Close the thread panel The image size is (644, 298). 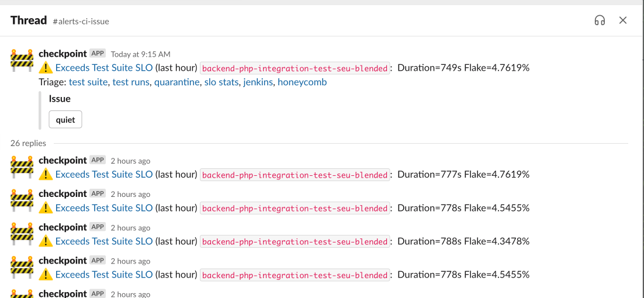[x=622, y=20]
